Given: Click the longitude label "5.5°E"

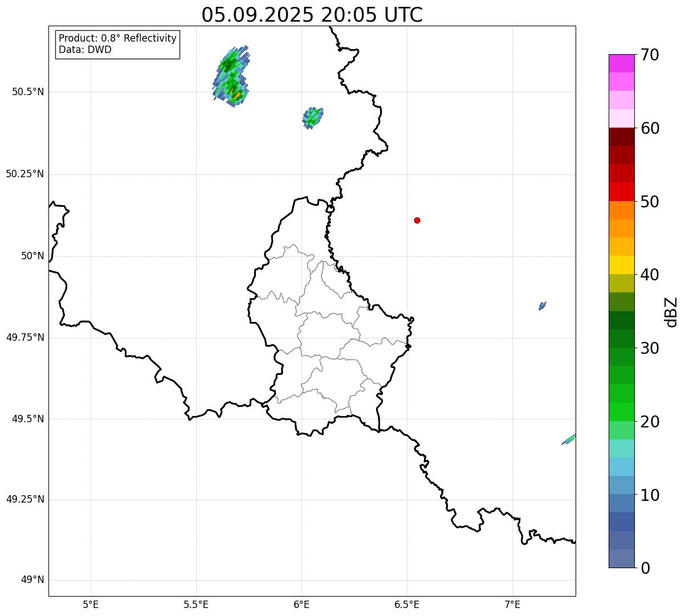Looking at the screenshot, I should pos(196,605).
